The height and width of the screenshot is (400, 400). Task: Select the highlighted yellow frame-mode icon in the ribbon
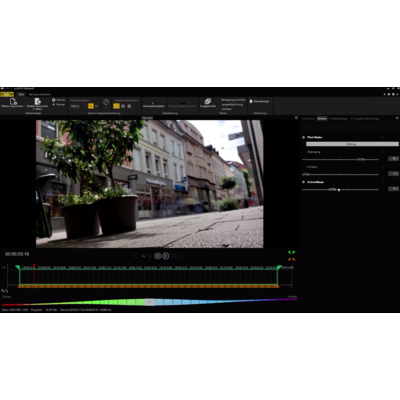pos(116,106)
